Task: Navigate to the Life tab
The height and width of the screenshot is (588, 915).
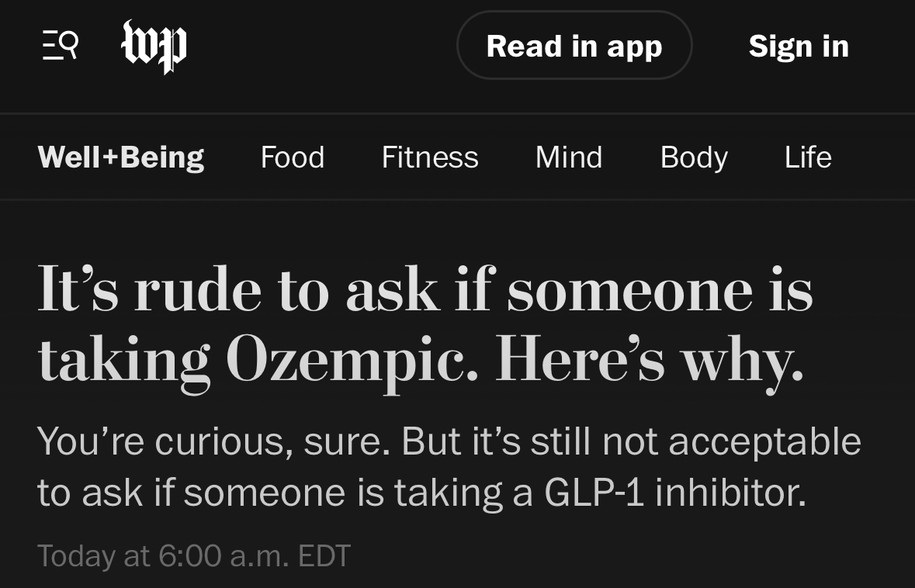Action: pos(808,157)
